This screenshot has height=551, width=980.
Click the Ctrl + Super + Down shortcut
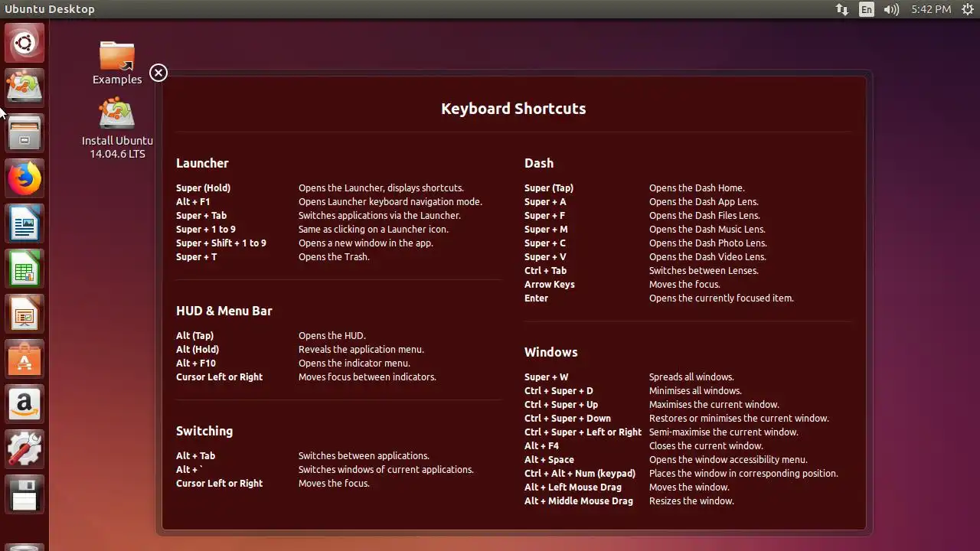567,419
